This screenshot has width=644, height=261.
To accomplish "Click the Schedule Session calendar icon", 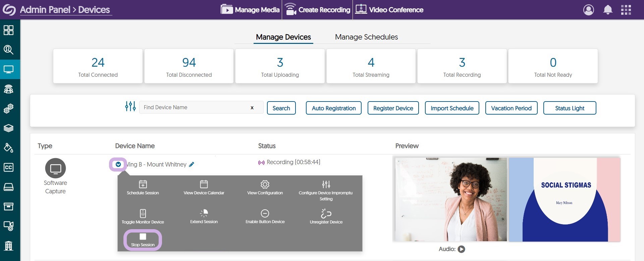I will pos(143,185).
